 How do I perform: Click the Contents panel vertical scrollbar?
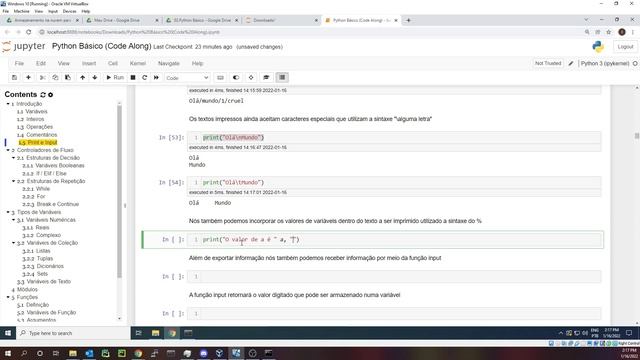tap(120, 192)
